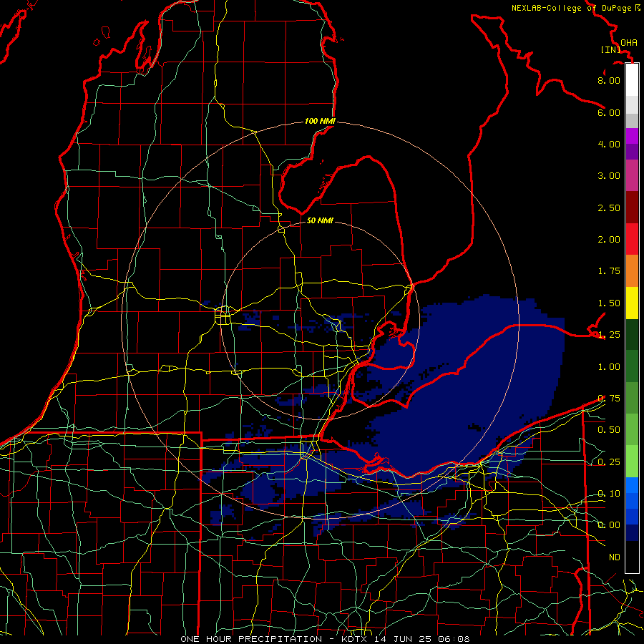
Task: Click the 0.25 legend value
Action: (x=609, y=462)
